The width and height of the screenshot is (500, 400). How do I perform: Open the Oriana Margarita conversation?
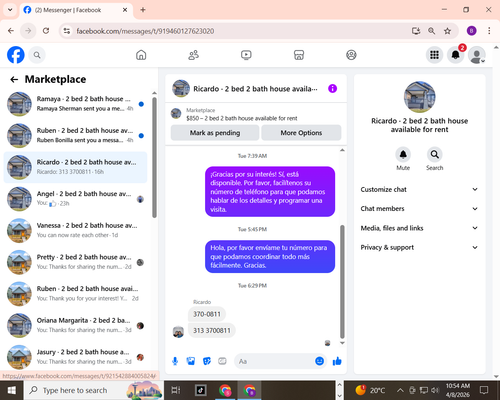(75, 325)
